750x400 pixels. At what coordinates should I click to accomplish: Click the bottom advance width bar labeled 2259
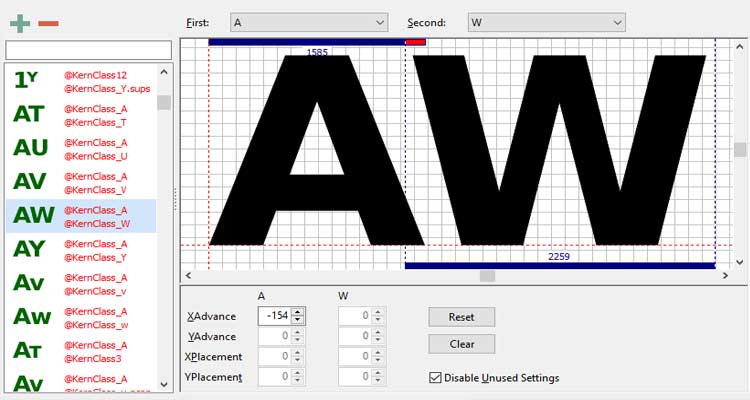(560, 266)
